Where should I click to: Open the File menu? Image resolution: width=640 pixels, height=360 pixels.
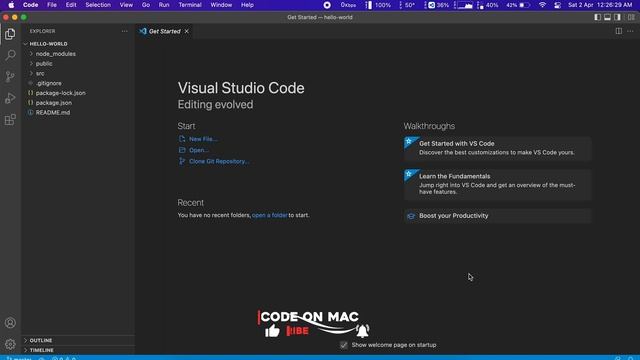pos(52,5)
